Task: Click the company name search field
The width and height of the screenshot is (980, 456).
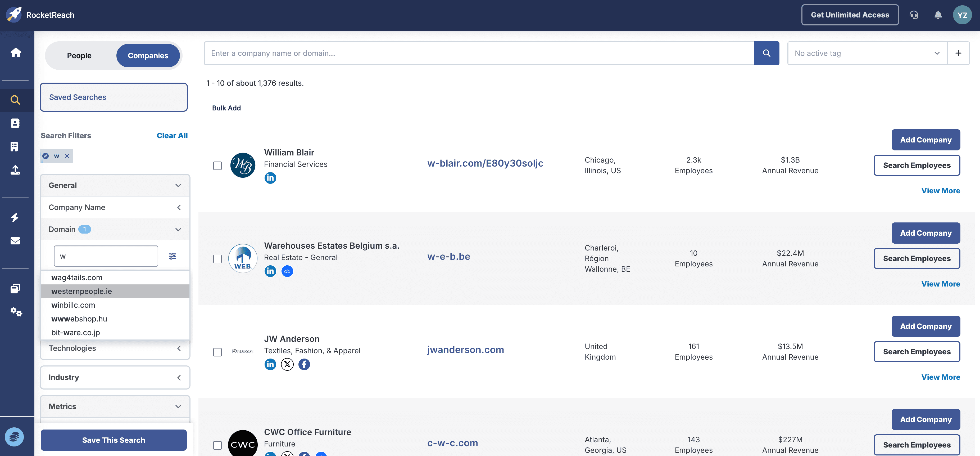Action: coord(478,53)
